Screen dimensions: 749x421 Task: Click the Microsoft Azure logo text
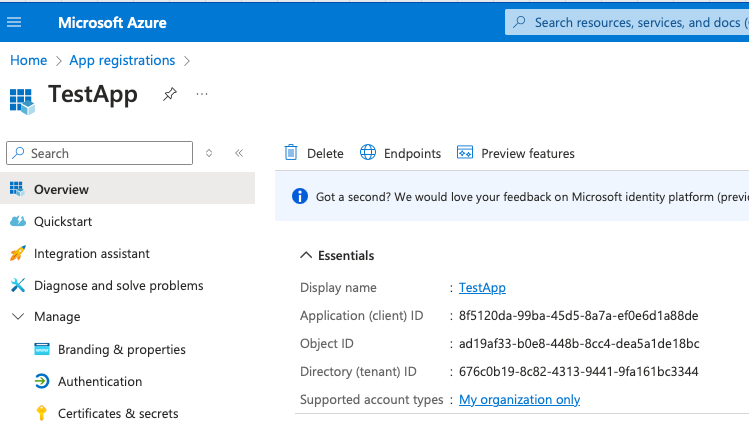coord(112,22)
